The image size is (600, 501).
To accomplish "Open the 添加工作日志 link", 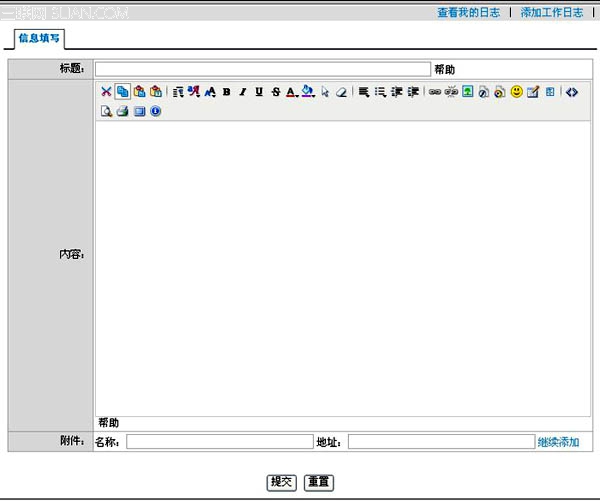I will click(552, 13).
